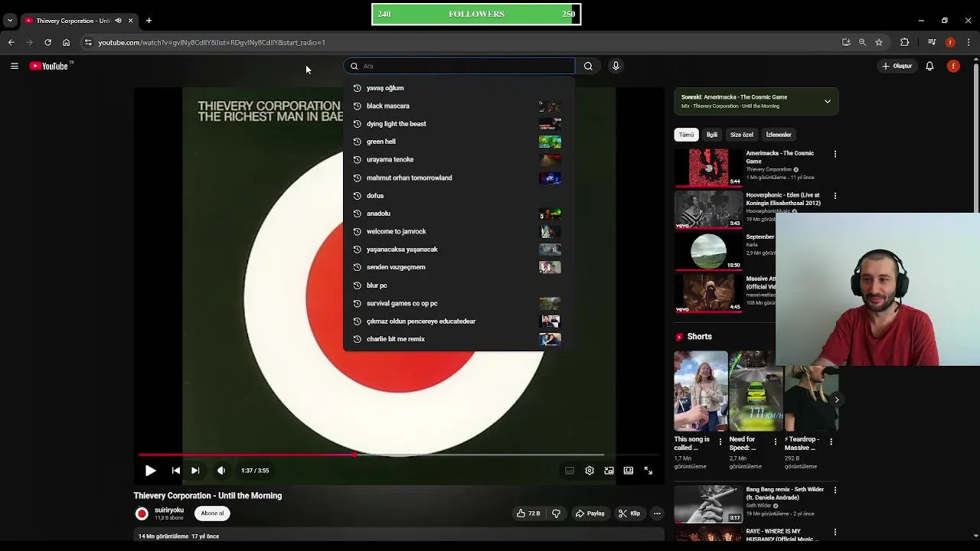Enter full screen mode
Screen dimensions: 980x551
648,471
